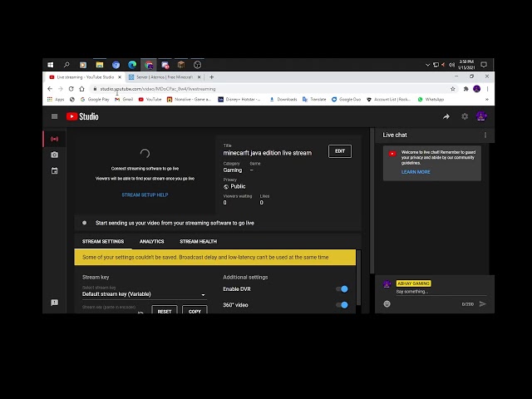Expand the Default stream key dropdown
Screen dimensions: 532x399
[145, 294]
